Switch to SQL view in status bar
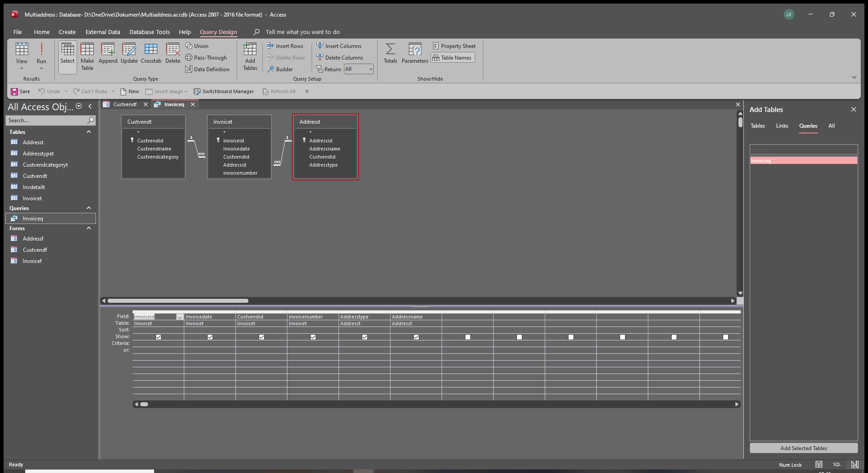 [837, 464]
